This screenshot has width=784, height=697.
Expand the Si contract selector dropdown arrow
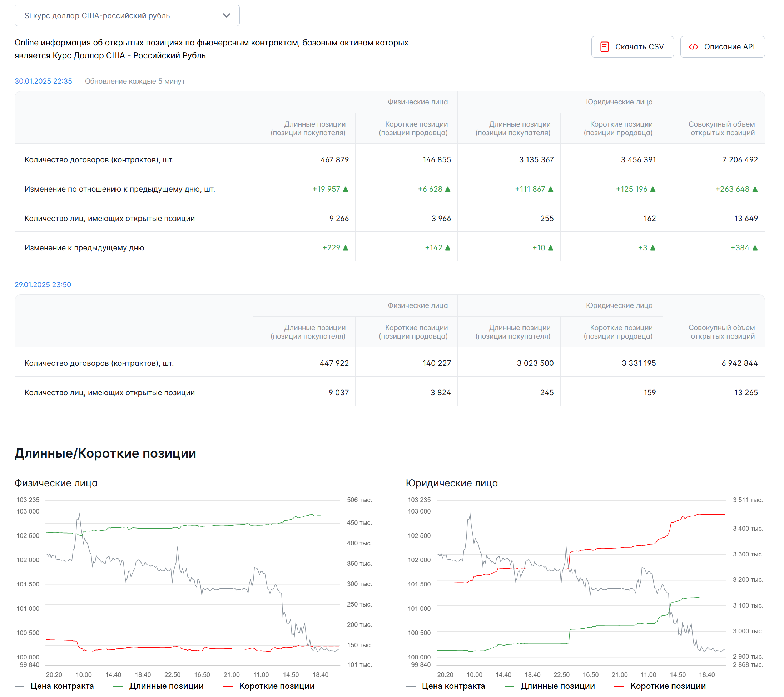[x=226, y=15]
